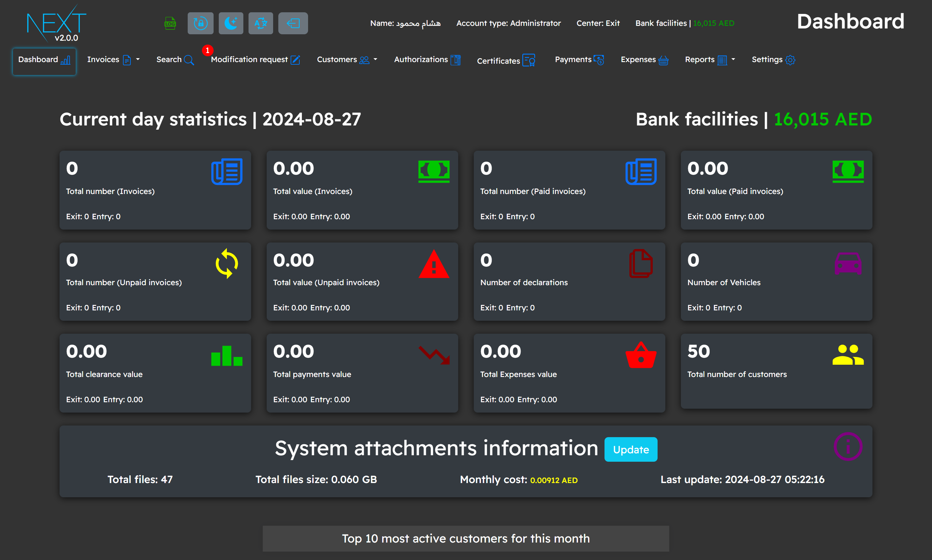This screenshot has width=932, height=560.
Task: Open the Search menu item
Action: [x=175, y=59]
